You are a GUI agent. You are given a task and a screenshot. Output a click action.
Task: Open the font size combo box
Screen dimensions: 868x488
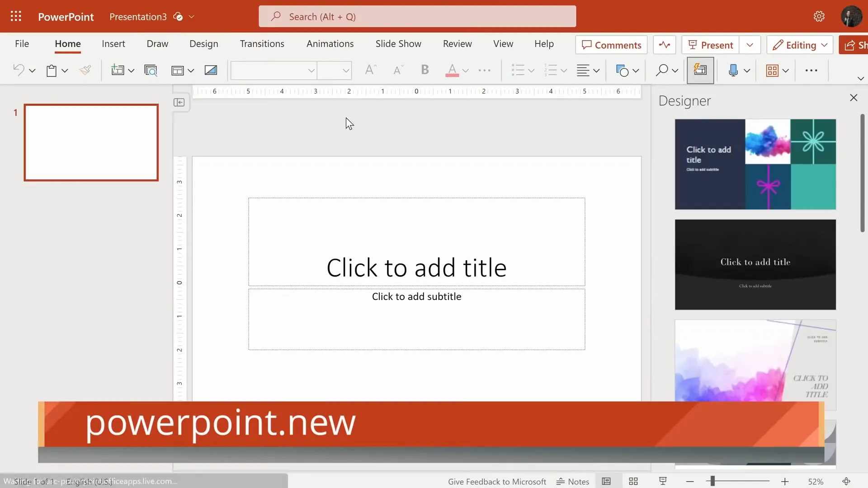(x=335, y=70)
